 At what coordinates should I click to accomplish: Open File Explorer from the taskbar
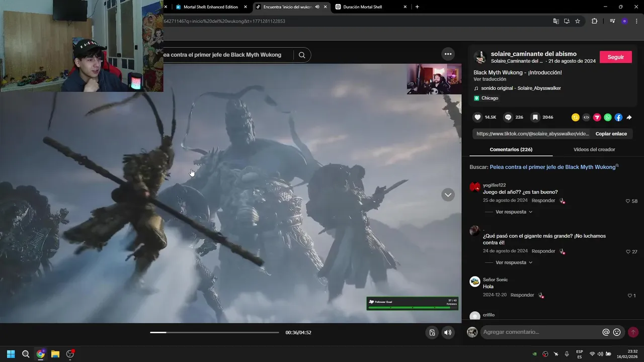click(55, 354)
